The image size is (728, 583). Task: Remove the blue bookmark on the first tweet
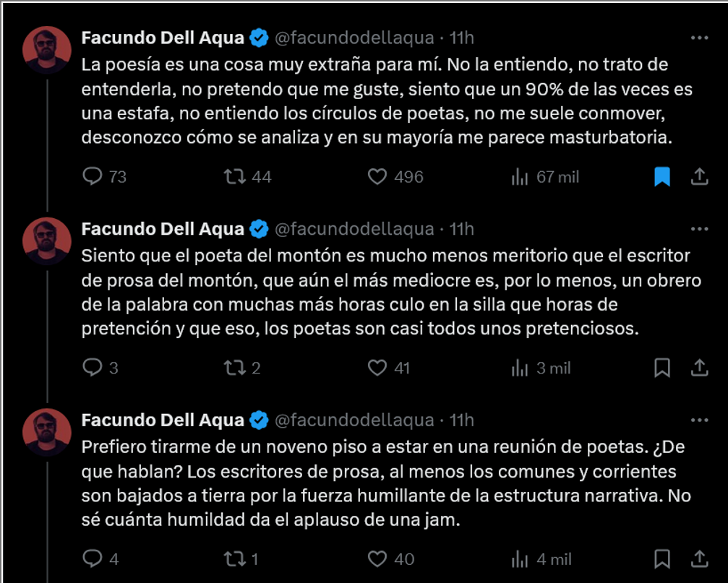click(x=661, y=176)
